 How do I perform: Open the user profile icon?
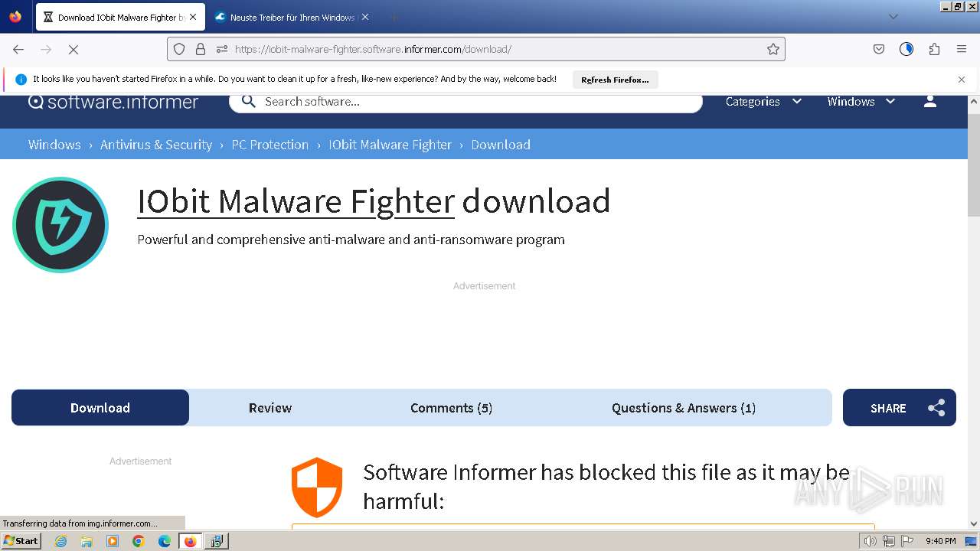[930, 102]
